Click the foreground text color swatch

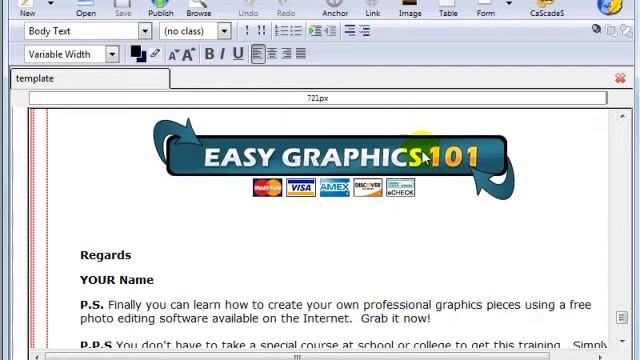click(x=136, y=52)
